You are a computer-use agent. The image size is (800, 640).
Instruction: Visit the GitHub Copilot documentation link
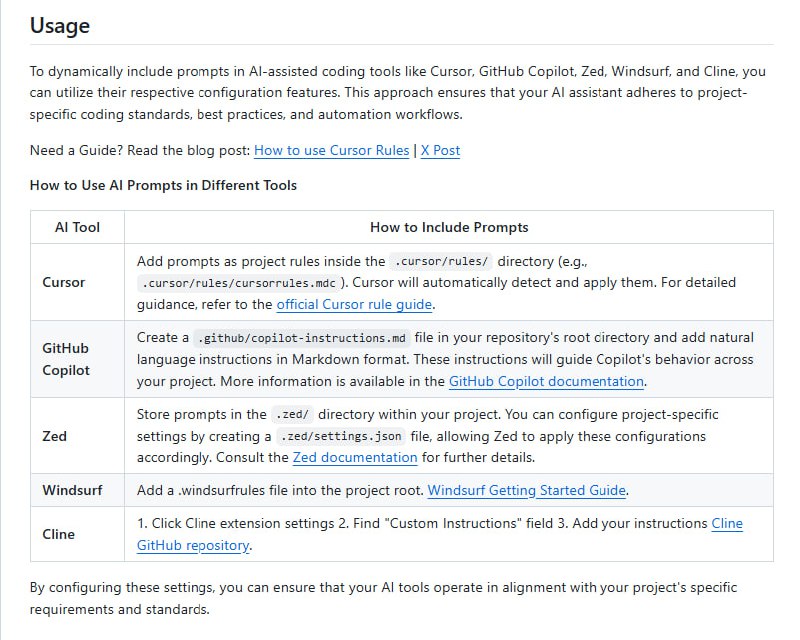[x=546, y=381]
